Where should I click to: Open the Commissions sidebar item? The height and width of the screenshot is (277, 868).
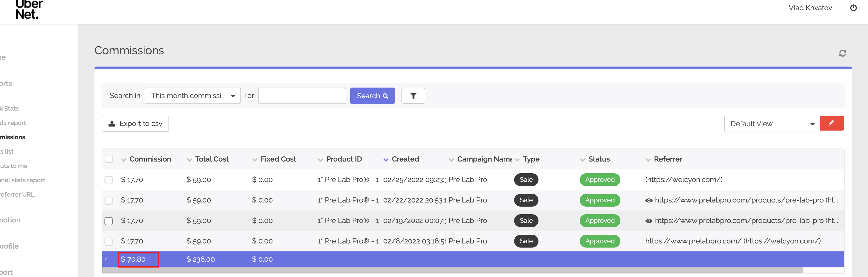point(13,137)
